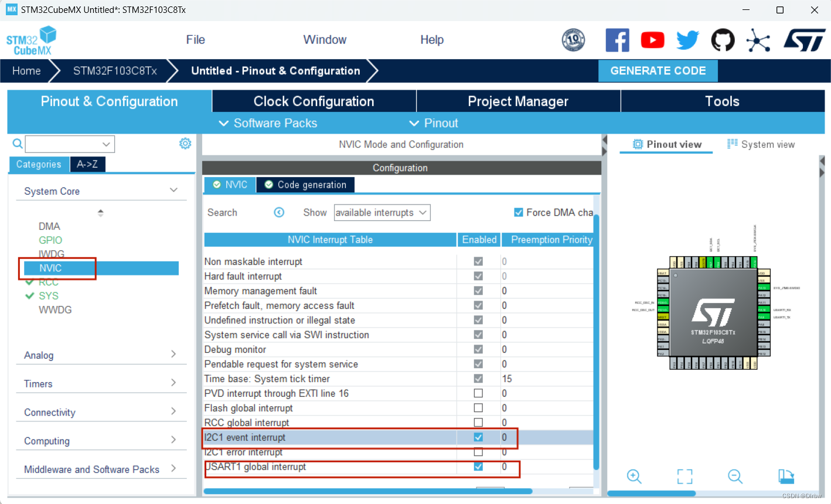831x504 pixels.
Task: Open the Software Packs dropdown
Action: click(268, 123)
